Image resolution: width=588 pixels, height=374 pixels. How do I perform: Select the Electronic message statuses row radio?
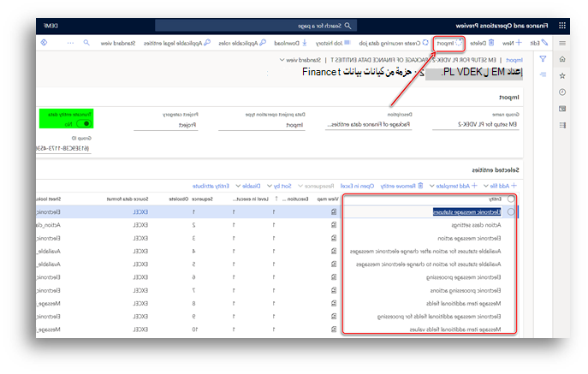pos(511,212)
